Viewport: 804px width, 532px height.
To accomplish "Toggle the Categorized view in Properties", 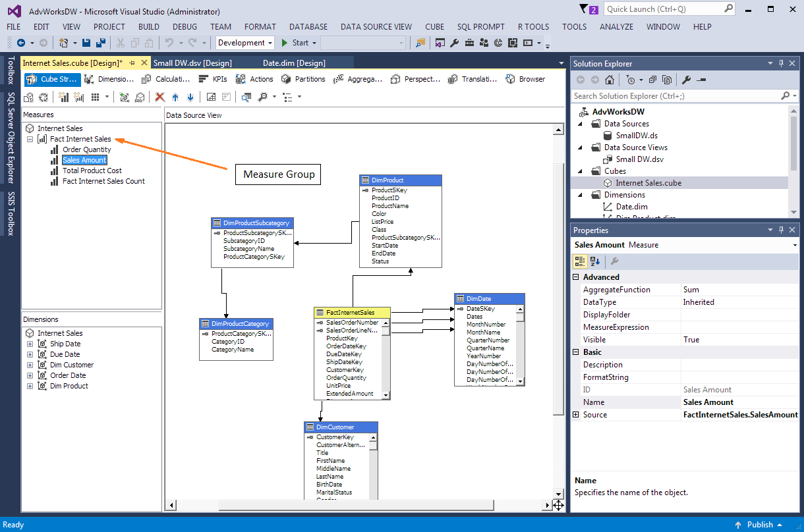I will pos(580,261).
